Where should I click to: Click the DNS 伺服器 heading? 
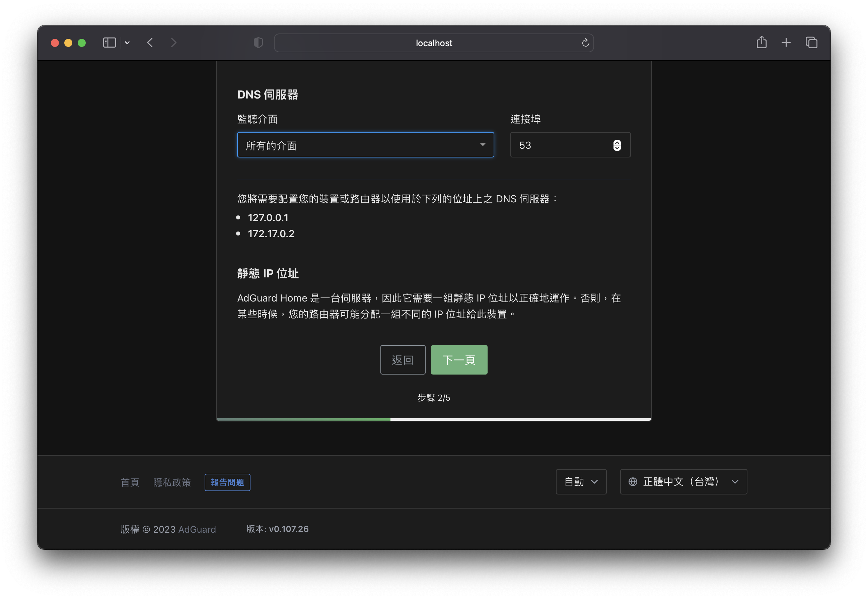tap(268, 94)
